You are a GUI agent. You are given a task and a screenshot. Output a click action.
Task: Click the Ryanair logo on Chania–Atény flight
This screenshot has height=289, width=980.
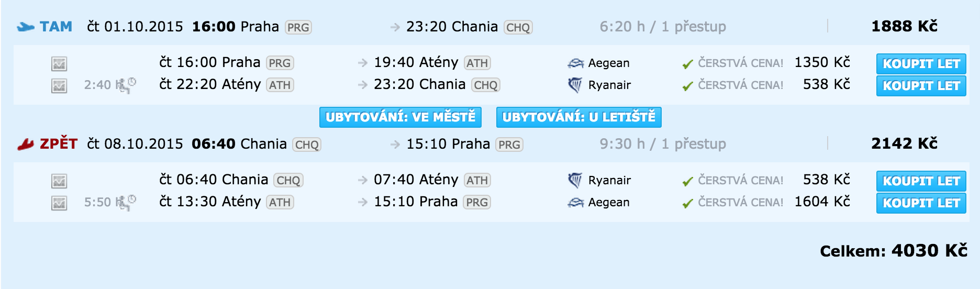click(575, 181)
